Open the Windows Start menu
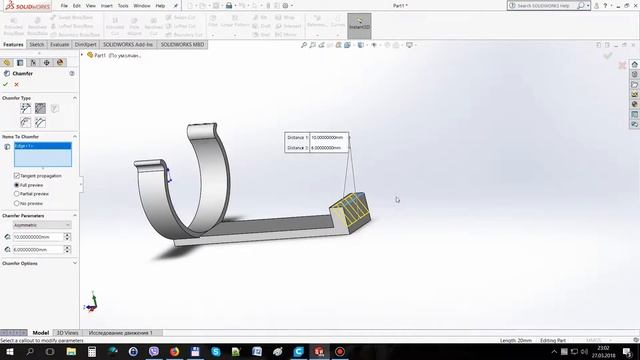 [x=9, y=351]
